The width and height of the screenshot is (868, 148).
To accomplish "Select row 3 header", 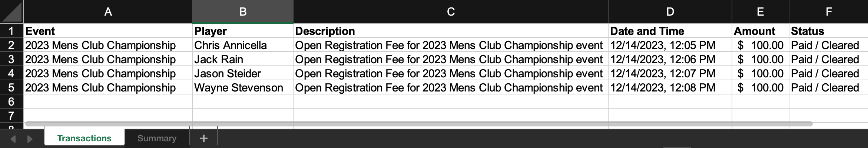I will pos(11,59).
